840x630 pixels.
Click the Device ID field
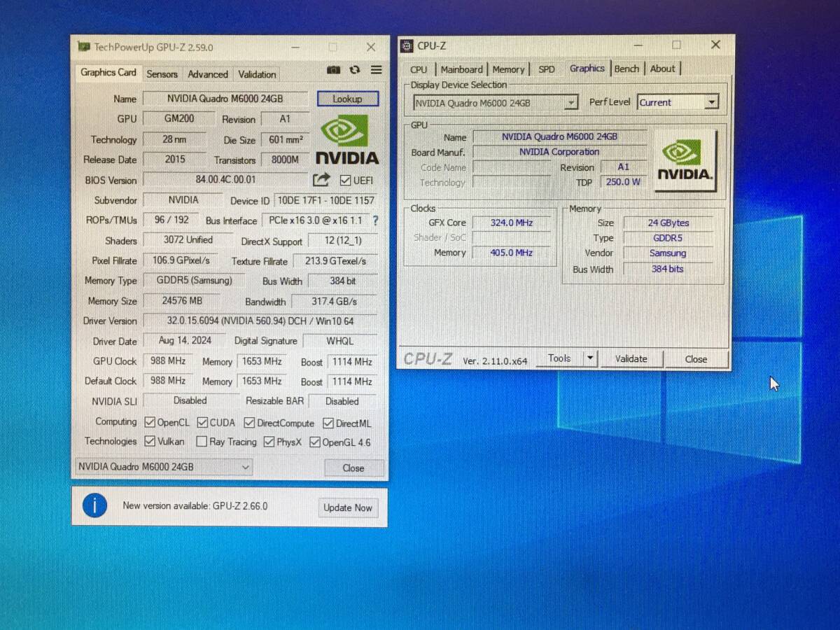coord(325,200)
